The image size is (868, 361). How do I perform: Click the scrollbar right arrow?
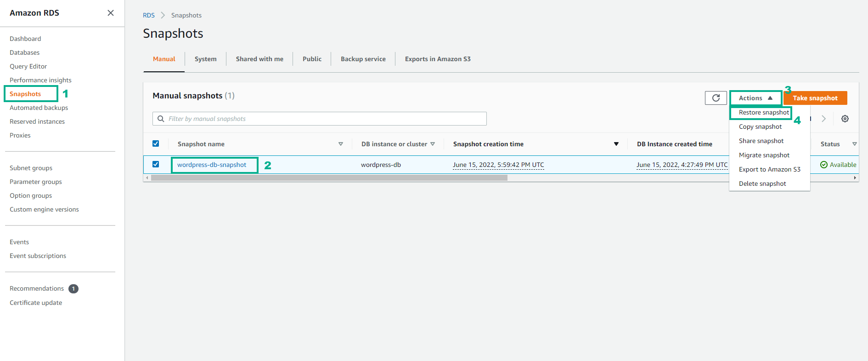[855, 178]
